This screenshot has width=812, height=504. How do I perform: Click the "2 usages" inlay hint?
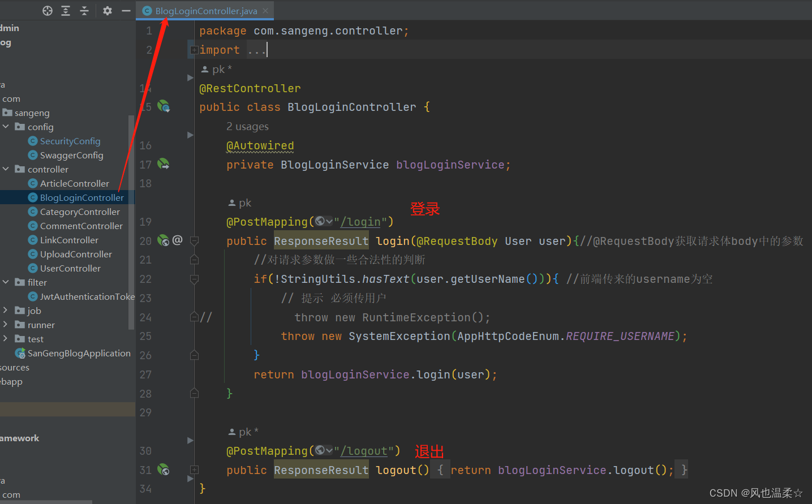(247, 126)
